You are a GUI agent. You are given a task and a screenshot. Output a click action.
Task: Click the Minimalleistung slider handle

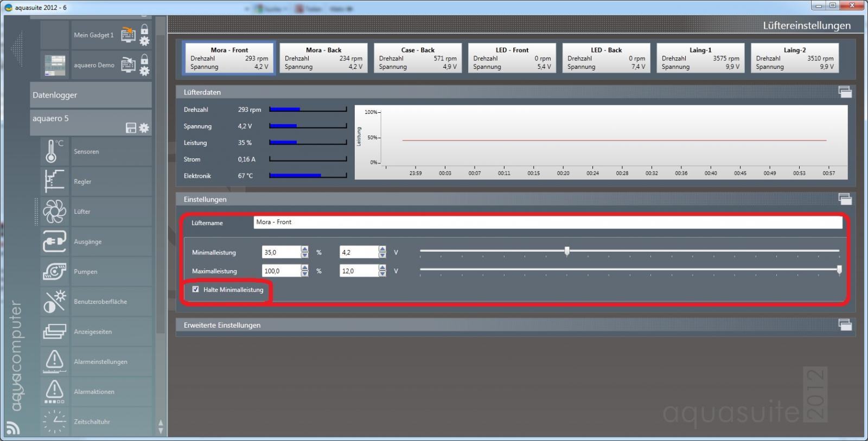coord(567,251)
